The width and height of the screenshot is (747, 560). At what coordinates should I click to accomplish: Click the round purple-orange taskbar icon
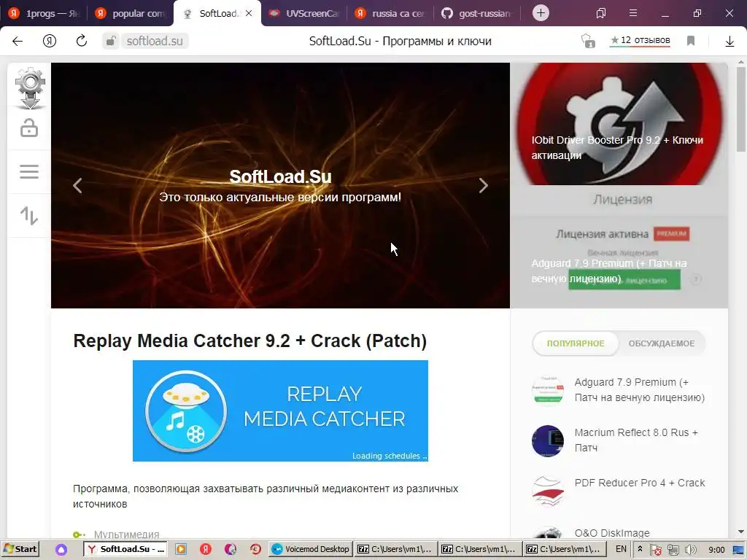tap(230, 549)
